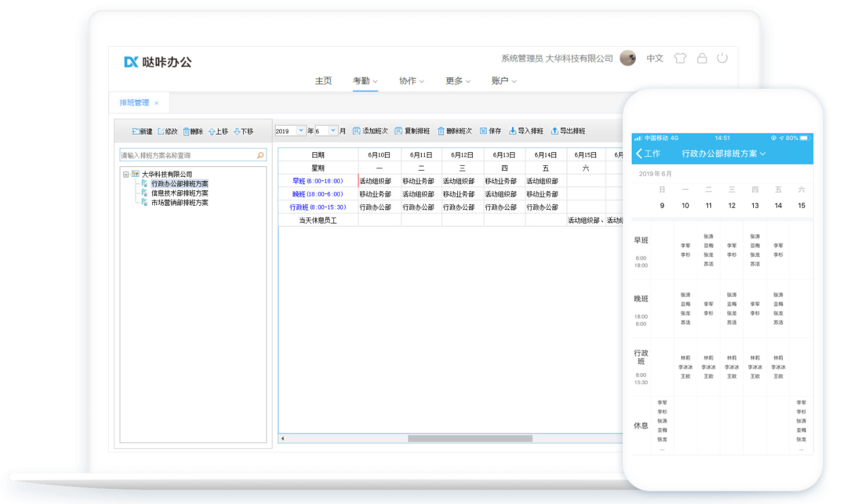Tap the back arrow on the phone
Screen dimensions: 841x504
click(639, 153)
